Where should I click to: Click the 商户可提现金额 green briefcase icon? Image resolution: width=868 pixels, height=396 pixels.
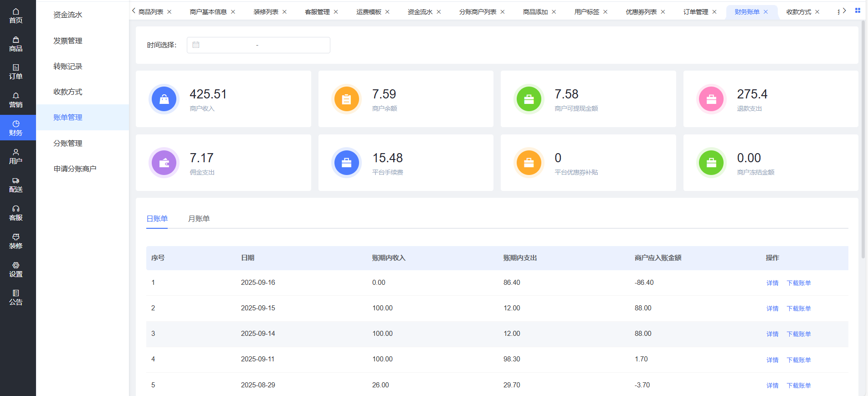point(529,99)
